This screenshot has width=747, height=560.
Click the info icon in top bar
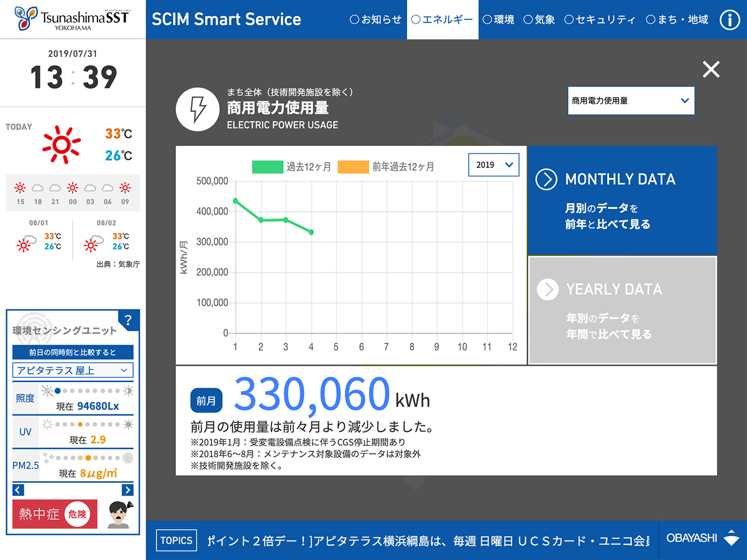pos(729,20)
